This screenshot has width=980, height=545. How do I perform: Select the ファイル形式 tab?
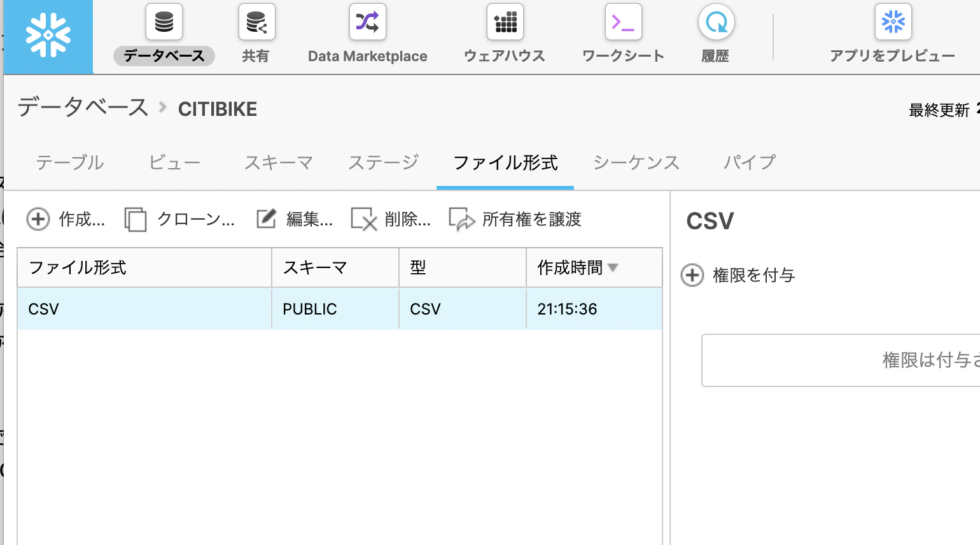click(x=505, y=162)
